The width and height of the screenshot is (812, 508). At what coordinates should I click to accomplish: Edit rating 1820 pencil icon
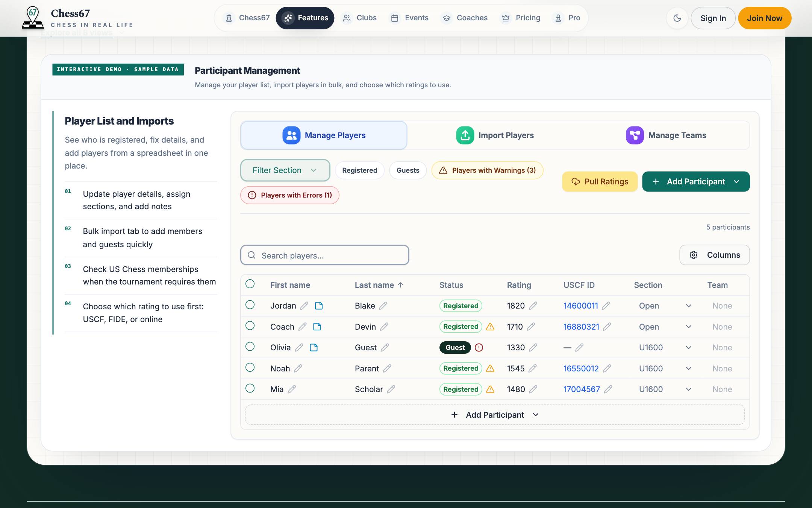(x=533, y=306)
